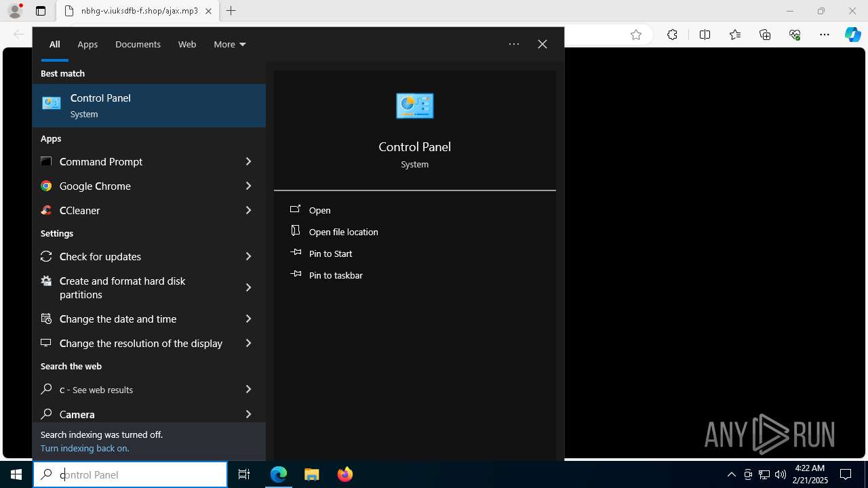Open the notification center icon

click(846, 474)
